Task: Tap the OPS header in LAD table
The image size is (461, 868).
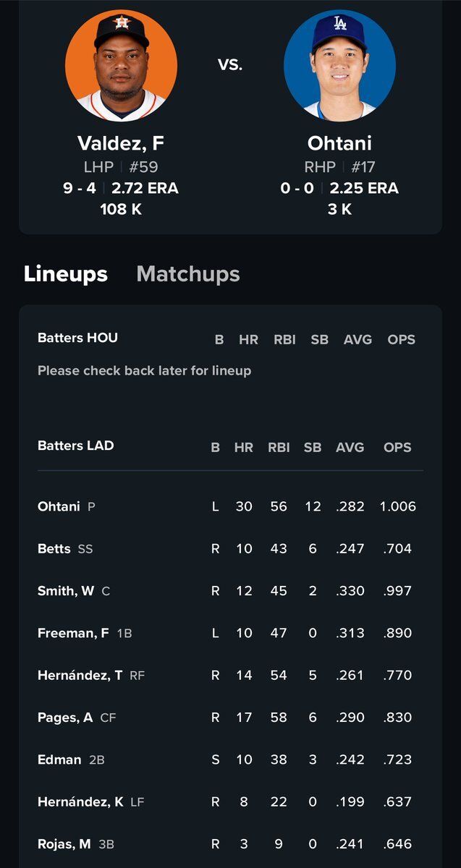Action: point(397,448)
